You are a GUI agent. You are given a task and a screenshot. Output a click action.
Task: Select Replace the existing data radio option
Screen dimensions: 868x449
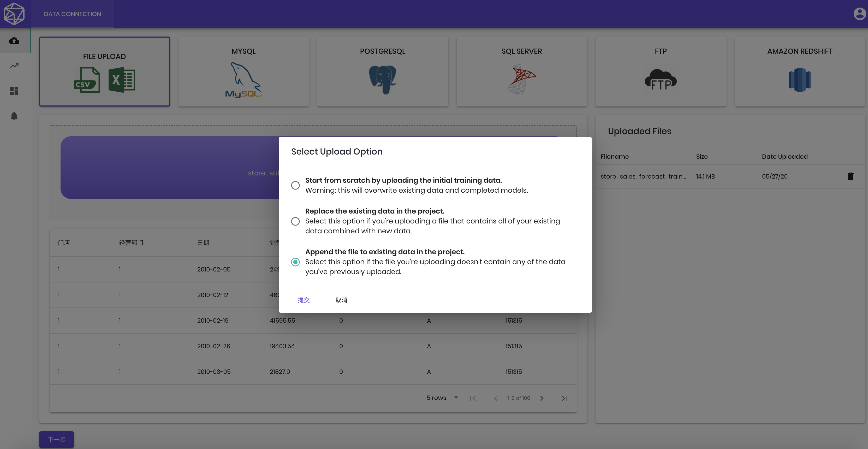coord(295,221)
